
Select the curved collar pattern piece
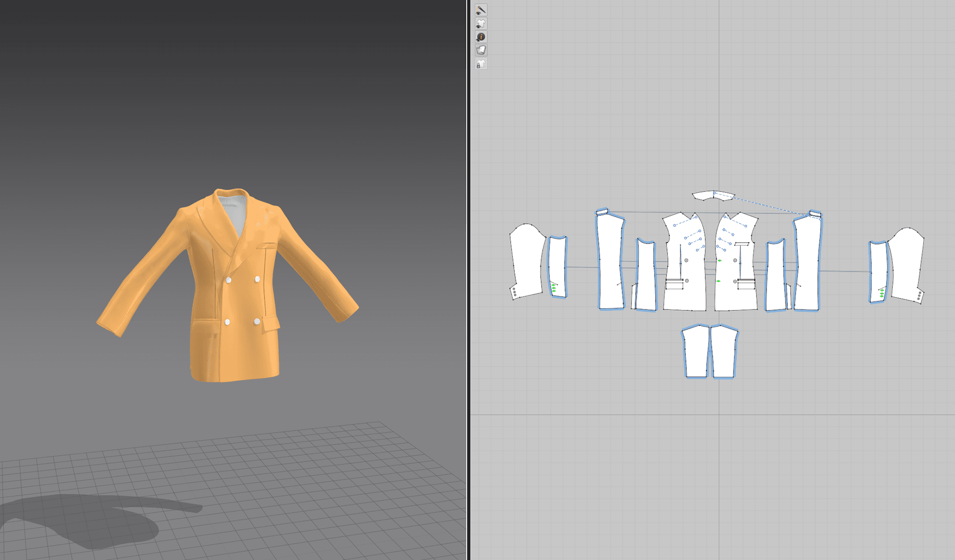pyautogui.click(x=706, y=195)
